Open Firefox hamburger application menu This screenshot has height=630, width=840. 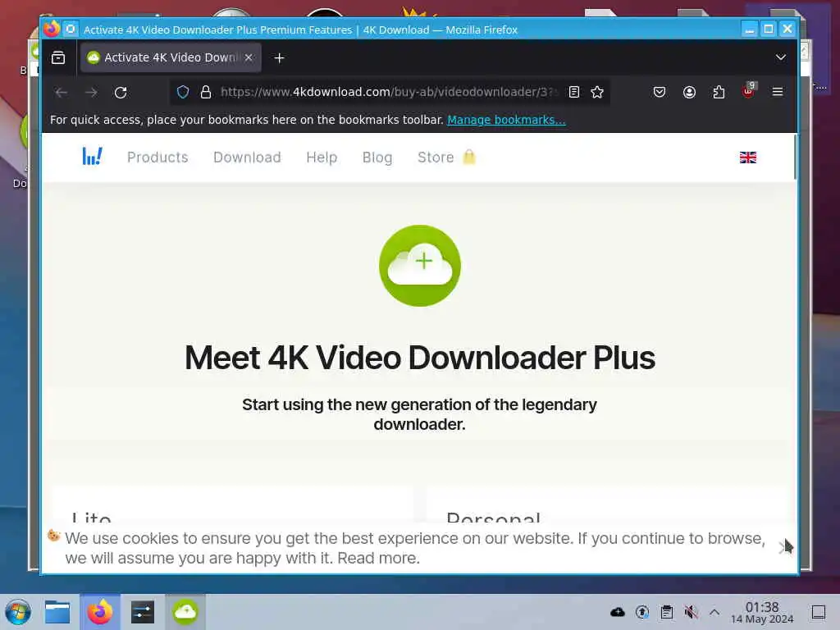(x=778, y=92)
